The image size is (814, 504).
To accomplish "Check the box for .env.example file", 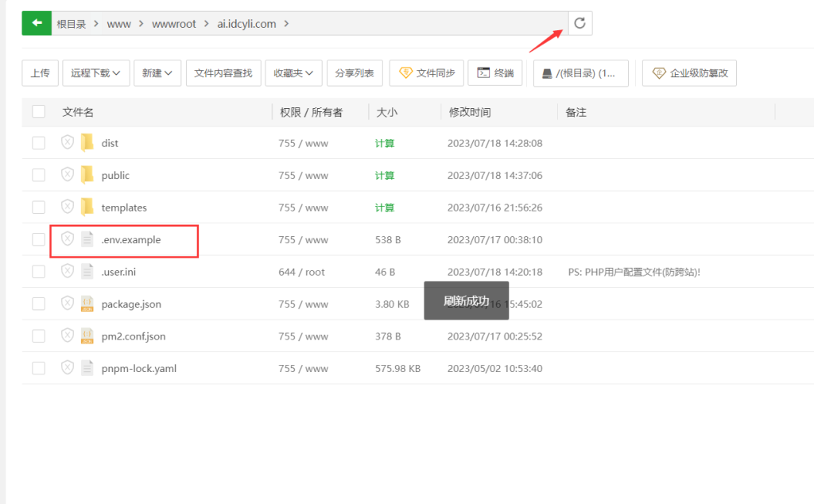I will 39,239.
